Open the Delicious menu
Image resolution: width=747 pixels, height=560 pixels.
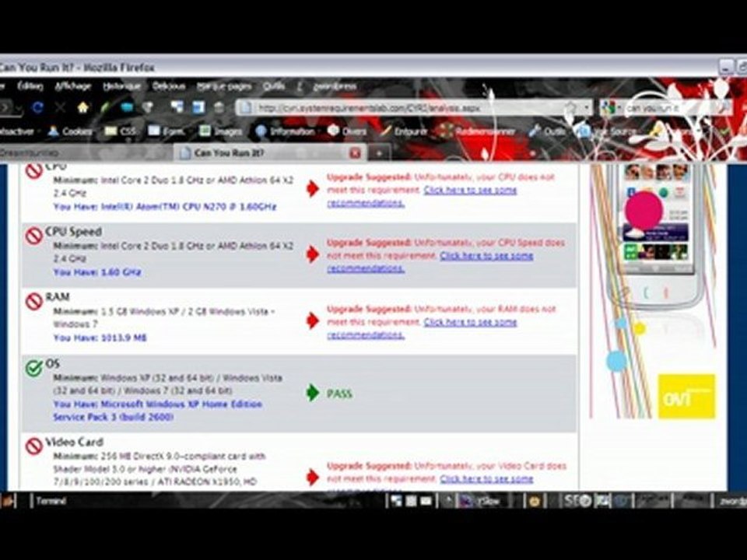(169, 86)
